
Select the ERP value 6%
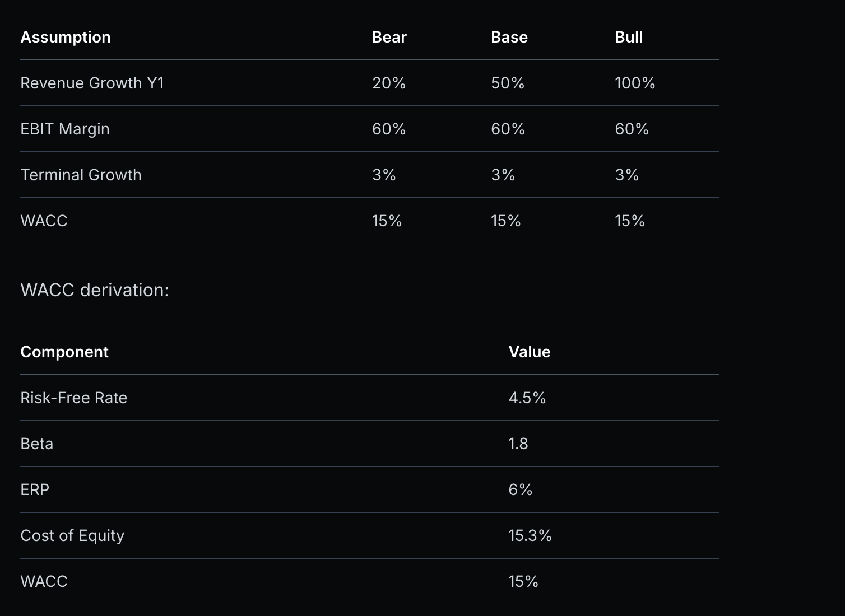point(520,489)
